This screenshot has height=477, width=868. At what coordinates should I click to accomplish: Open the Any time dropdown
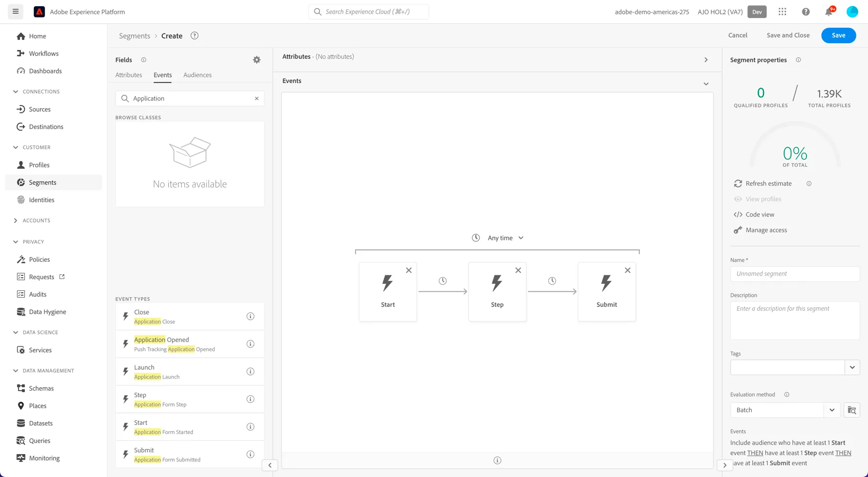pyautogui.click(x=498, y=238)
